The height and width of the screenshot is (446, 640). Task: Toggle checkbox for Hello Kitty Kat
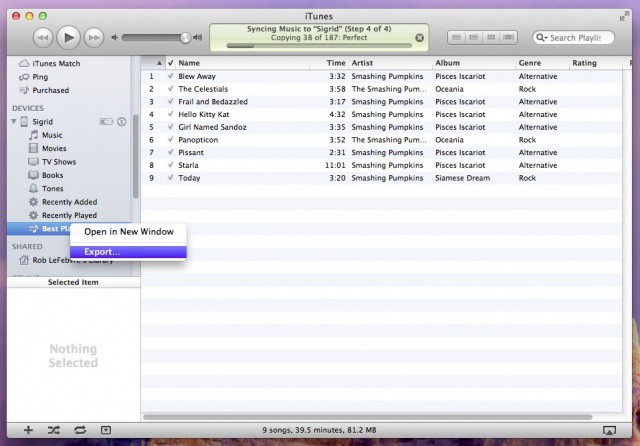click(170, 115)
